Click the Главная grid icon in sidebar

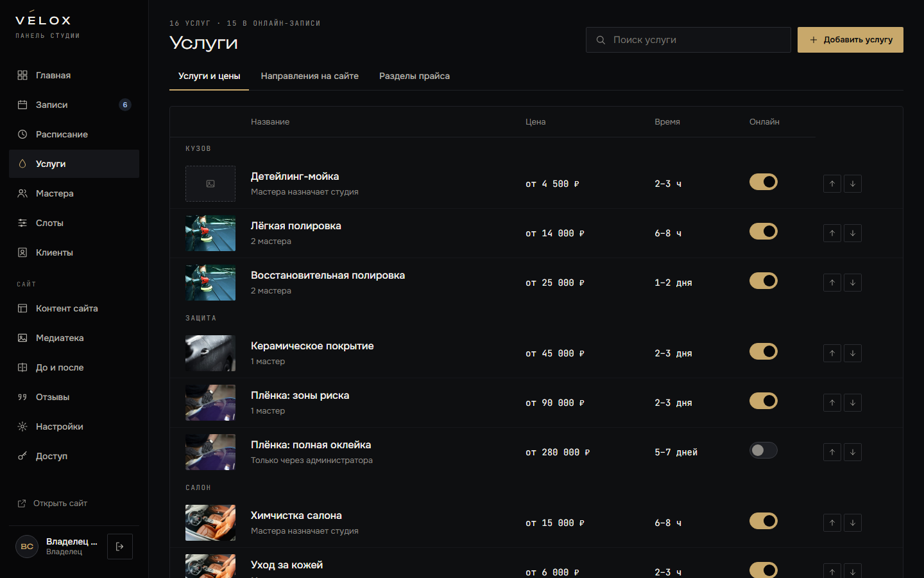(x=22, y=75)
